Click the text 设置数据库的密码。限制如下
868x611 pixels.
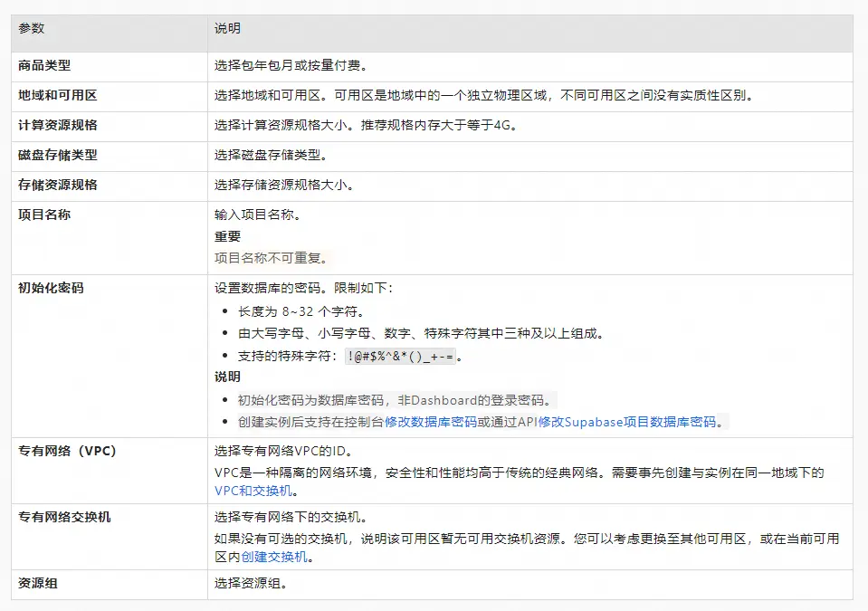(304, 289)
